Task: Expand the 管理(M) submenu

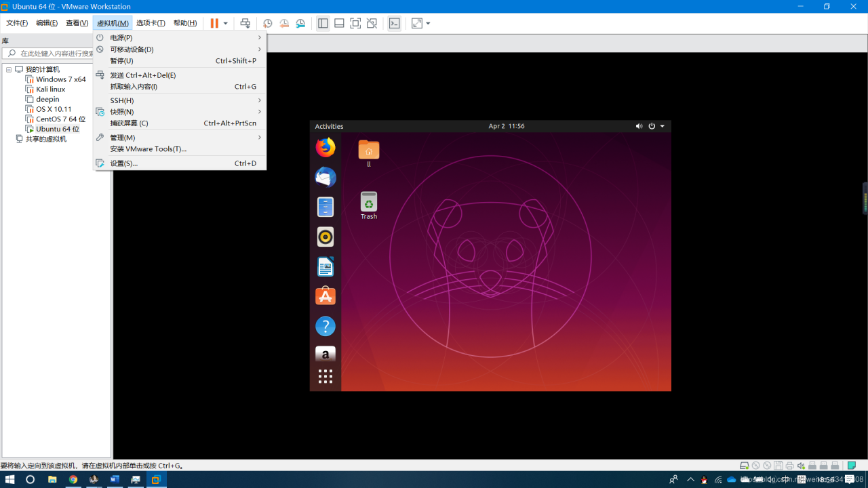Action: pyautogui.click(x=180, y=138)
